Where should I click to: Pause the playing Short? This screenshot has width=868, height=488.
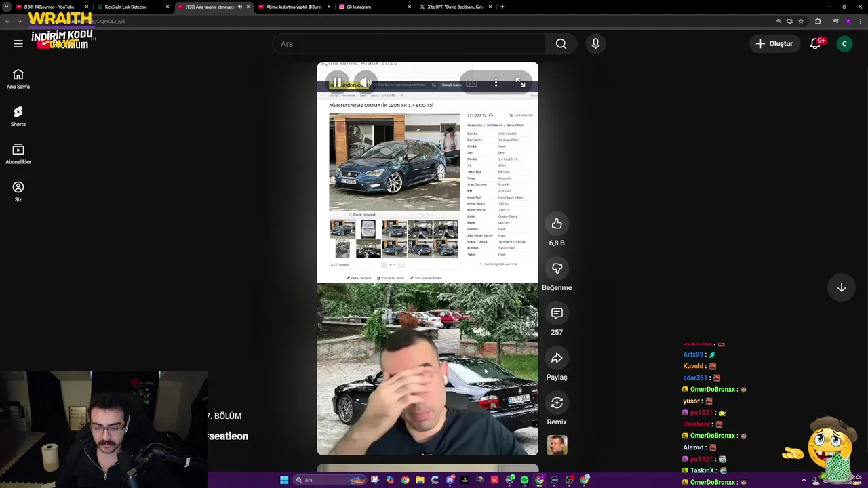[x=337, y=83]
